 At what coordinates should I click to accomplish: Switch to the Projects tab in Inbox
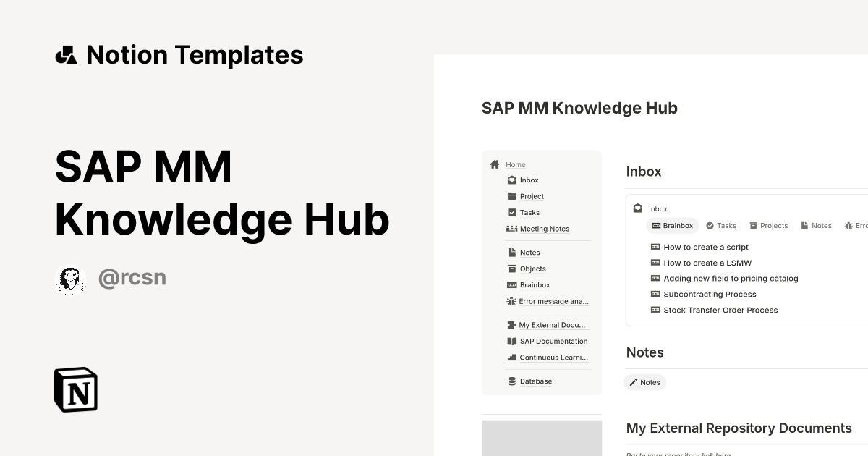pyautogui.click(x=769, y=225)
